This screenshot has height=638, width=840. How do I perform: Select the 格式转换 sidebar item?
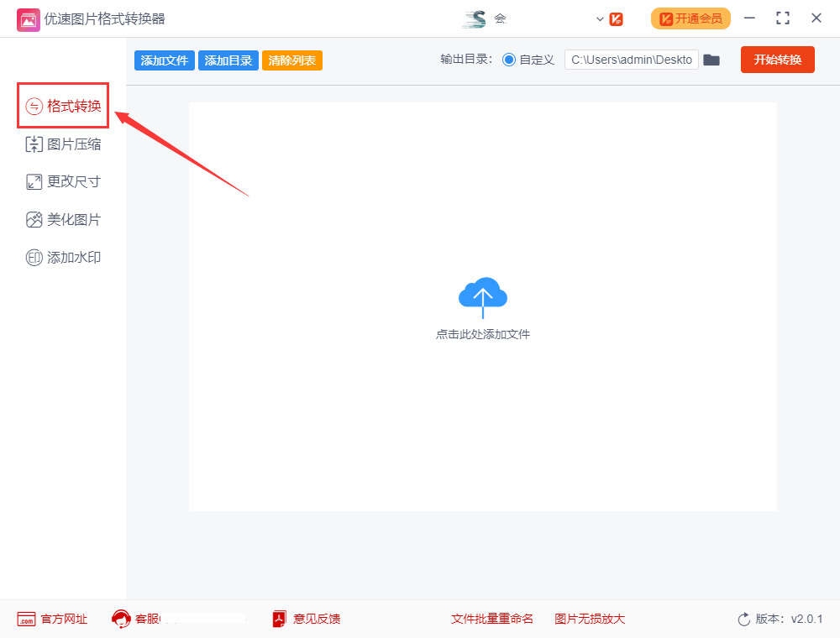[63, 106]
